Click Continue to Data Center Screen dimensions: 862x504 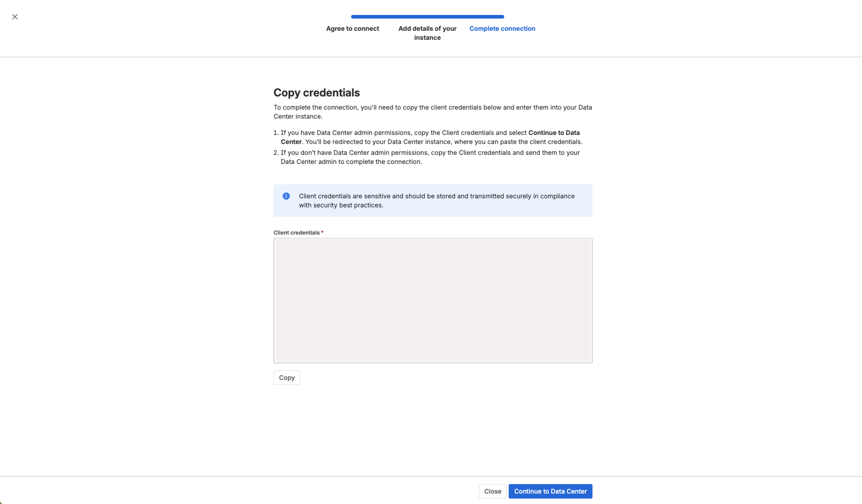[550, 491]
